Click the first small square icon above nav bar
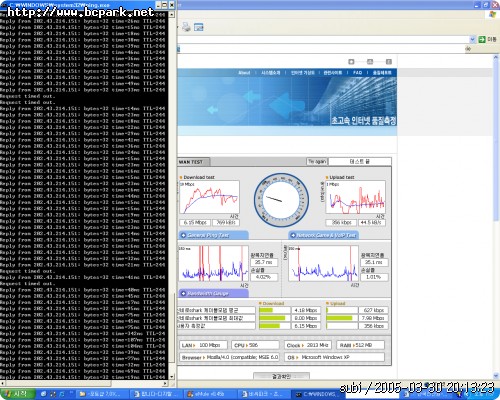 click(x=351, y=62)
